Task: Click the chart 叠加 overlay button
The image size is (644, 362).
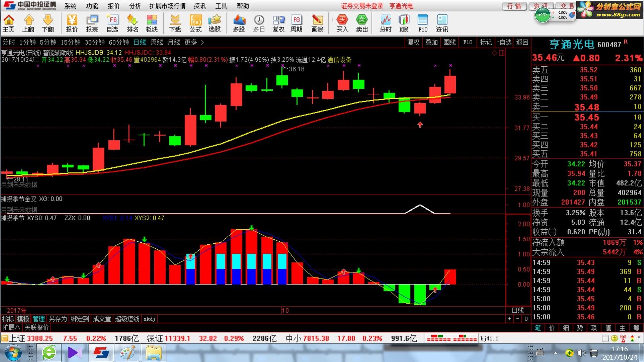Action: [x=432, y=42]
